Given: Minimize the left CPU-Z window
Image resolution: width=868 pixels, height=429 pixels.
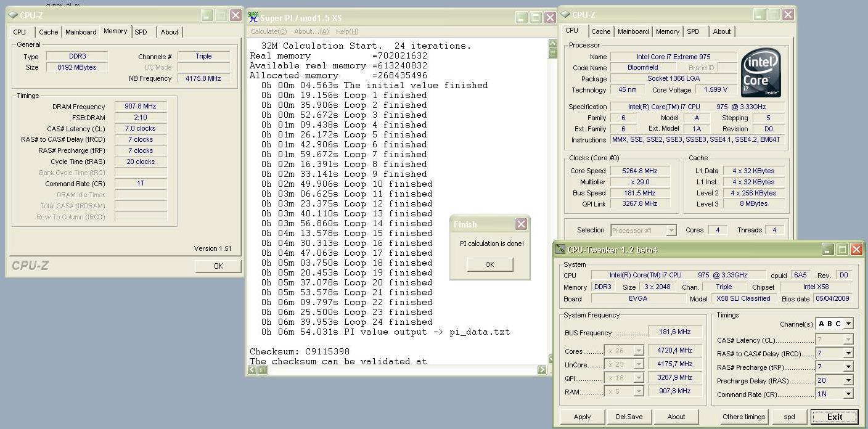Looking at the screenshot, I should pyautogui.click(x=207, y=16).
